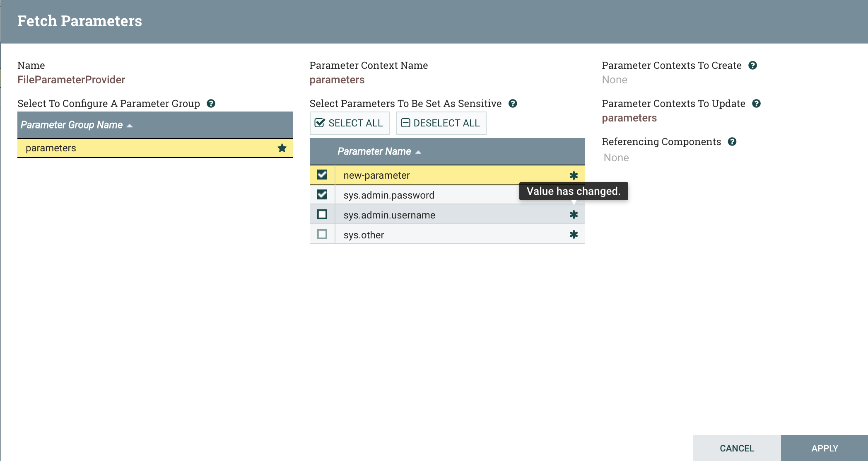Viewport: 868px width, 461px height.
Task: Click help icon next to Select Parameters To Be Set As Sensitive
Action: pyautogui.click(x=513, y=104)
